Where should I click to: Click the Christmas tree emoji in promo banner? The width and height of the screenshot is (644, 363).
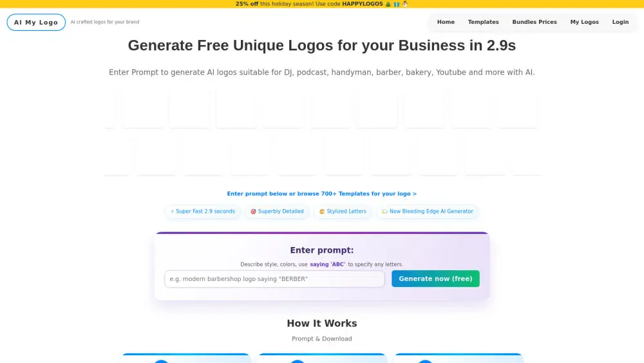(388, 4)
